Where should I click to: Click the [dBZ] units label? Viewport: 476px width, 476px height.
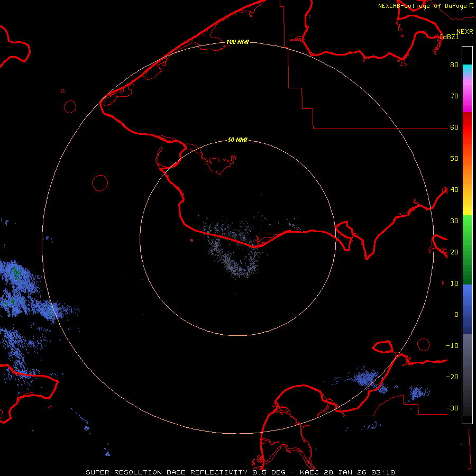point(449,36)
